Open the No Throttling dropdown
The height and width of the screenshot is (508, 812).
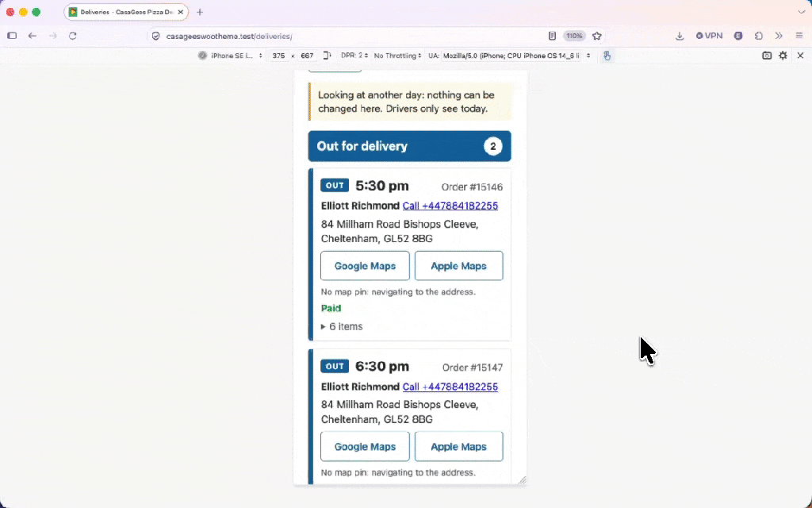point(398,56)
